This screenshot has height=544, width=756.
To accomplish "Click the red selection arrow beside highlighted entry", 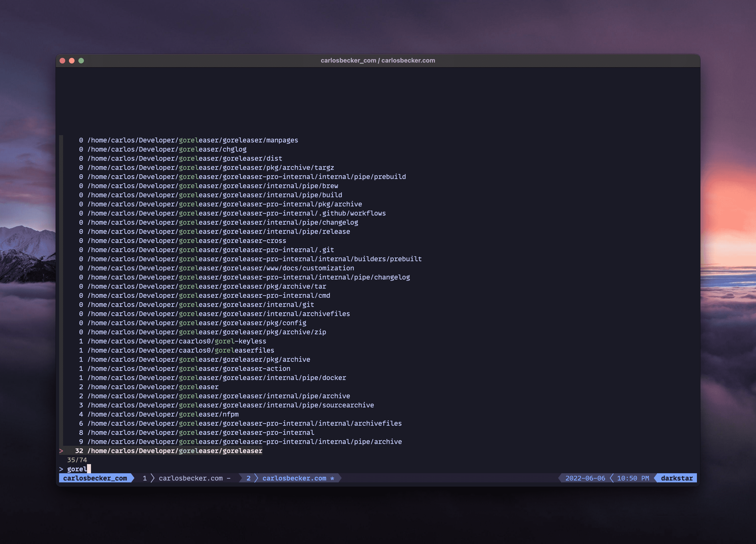I will pos(62,451).
